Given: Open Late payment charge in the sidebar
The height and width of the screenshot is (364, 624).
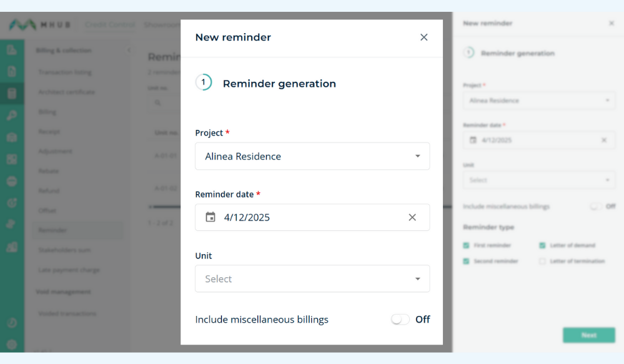Looking at the screenshot, I should pos(69,270).
